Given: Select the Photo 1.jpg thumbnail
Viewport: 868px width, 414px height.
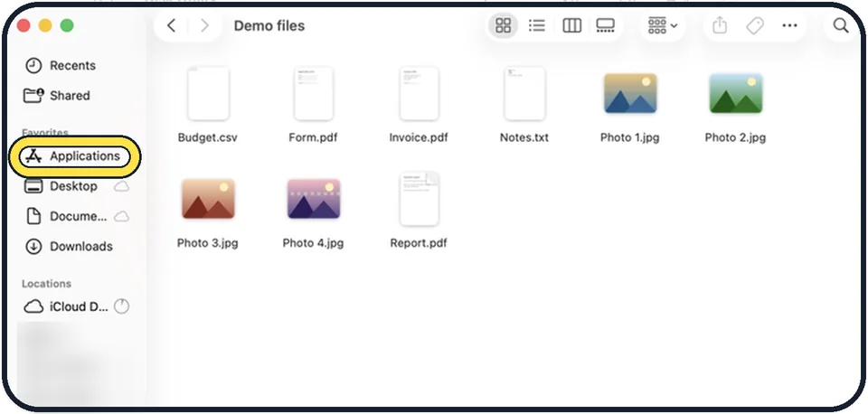Looking at the screenshot, I should tap(630, 93).
